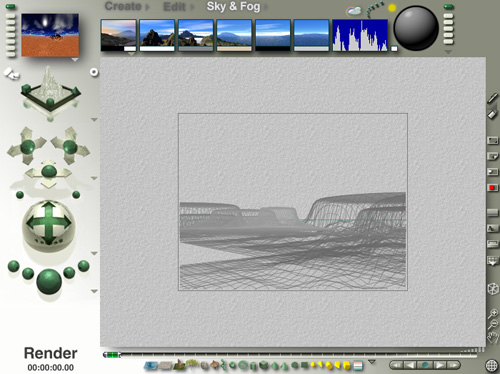Expand the triangle below the view control

[94, 119]
